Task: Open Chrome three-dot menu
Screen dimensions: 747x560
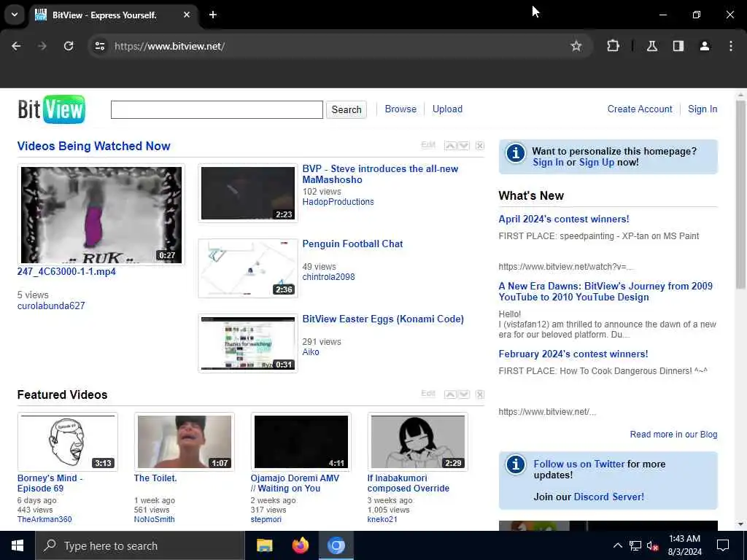Action: click(731, 46)
